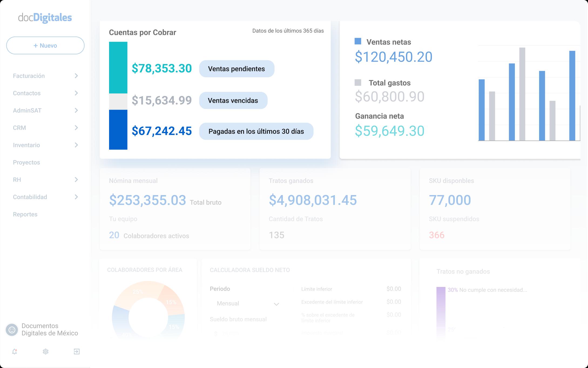This screenshot has width=588, height=368.
Task: Click the notifications bell icon
Action: pos(15,352)
